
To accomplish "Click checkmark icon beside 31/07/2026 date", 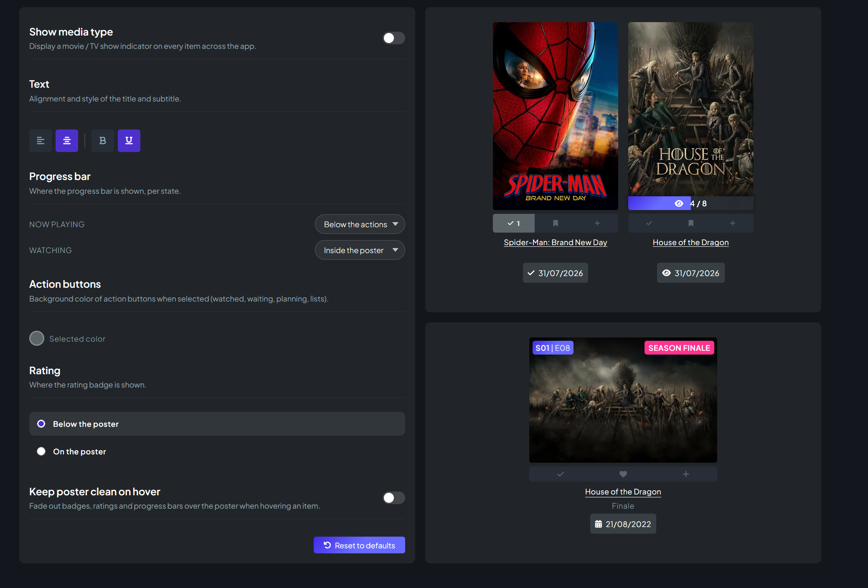I will tap(531, 273).
